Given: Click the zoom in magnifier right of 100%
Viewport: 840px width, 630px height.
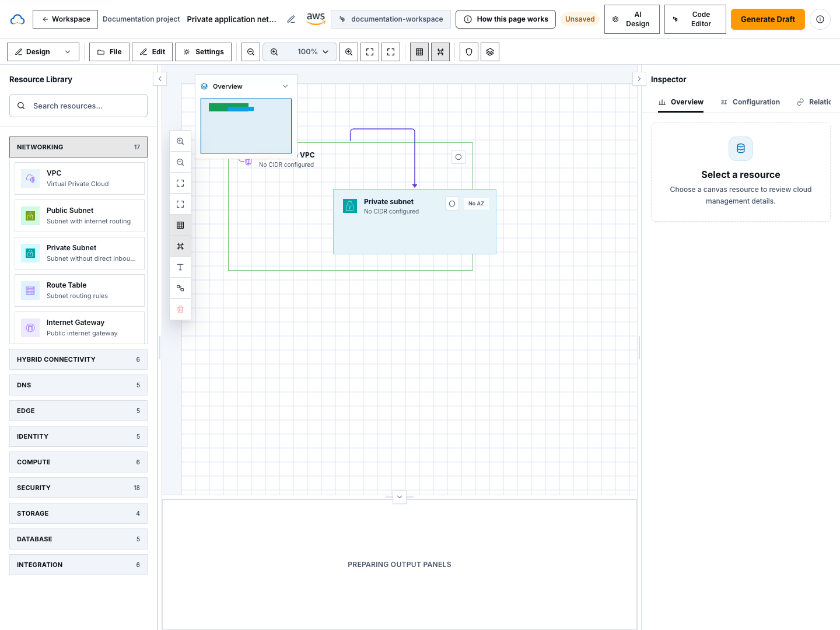Looking at the screenshot, I should click(349, 52).
